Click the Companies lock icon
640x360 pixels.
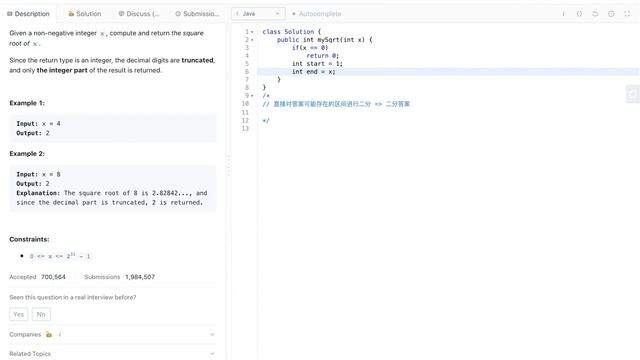(x=49, y=334)
